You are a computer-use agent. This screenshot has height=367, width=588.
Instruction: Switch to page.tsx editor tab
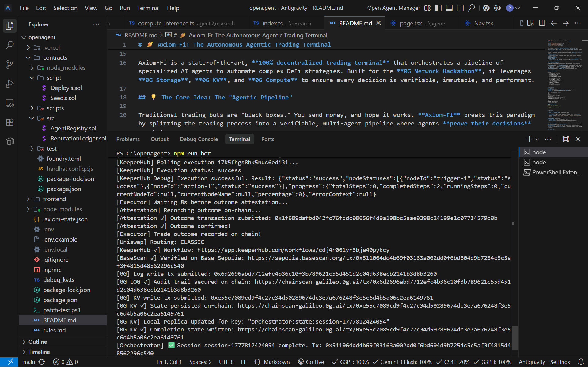[x=422, y=23]
